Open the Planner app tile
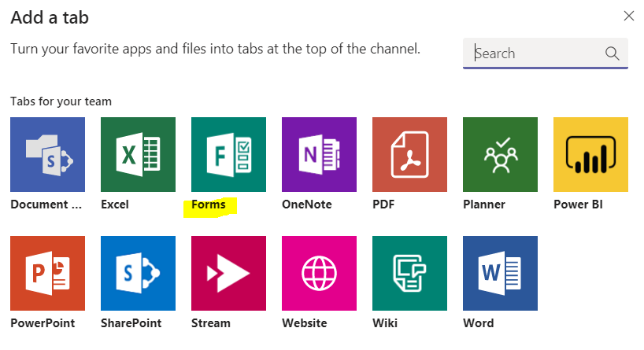The width and height of the screenshot is (644, 350). click(x=500, y=154)
